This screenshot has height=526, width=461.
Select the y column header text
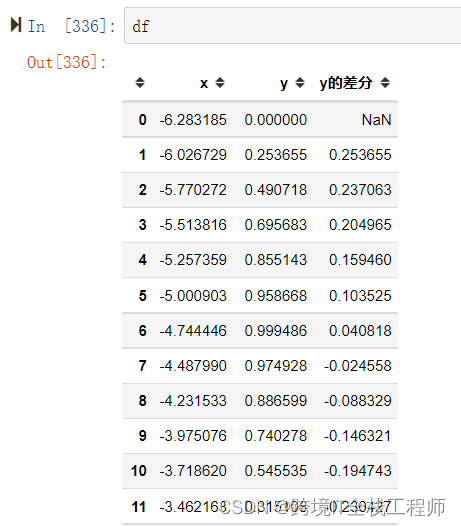click(x=284, y=84)
